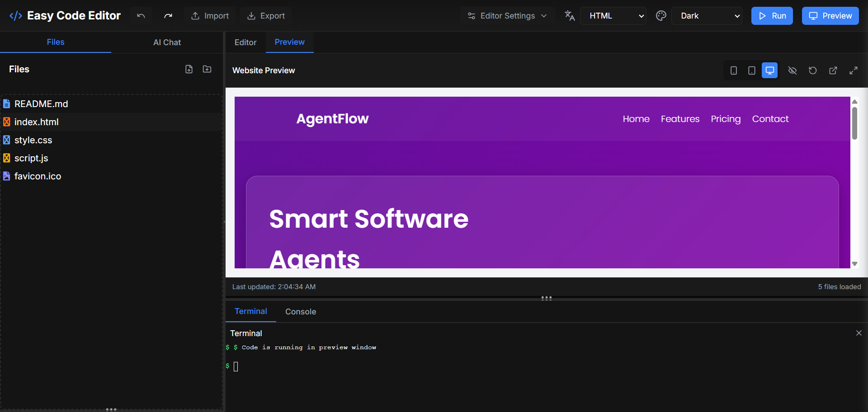Click 'Code is running in preview window' text
The height and width of the screenshot is (412, 868).
(309, 347)
